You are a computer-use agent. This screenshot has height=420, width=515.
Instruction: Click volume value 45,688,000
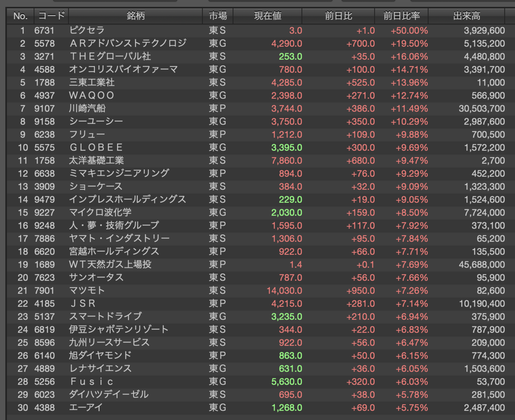(x=482, y=264)
